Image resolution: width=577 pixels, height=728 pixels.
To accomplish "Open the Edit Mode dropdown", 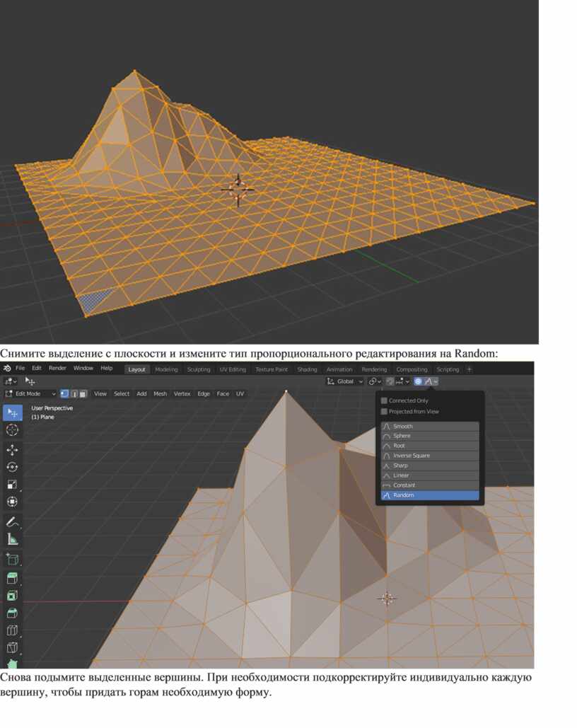I will coord(30,393).
